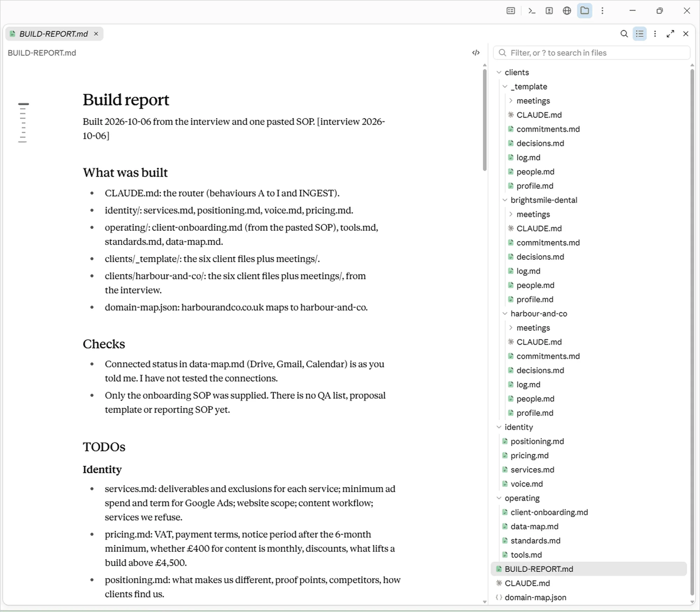Open commitments.md under _template
Image resolution: width=700 pixels, height=612 pixels.
click(x=548, y=129)
